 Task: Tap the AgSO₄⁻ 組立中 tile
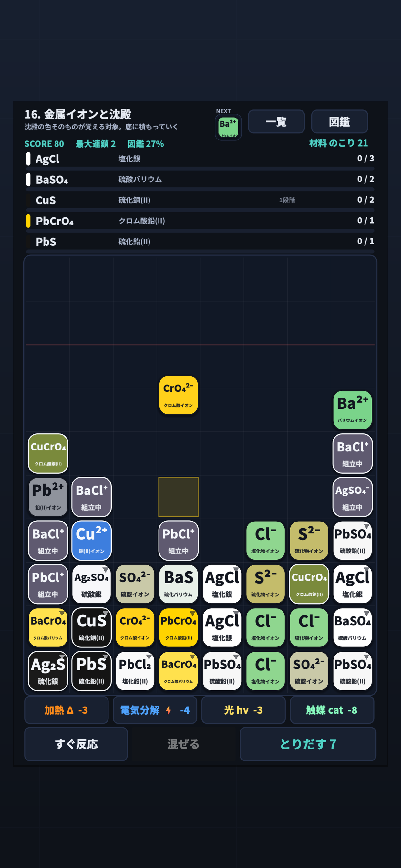pyautogui.click(x=353, y=497)
